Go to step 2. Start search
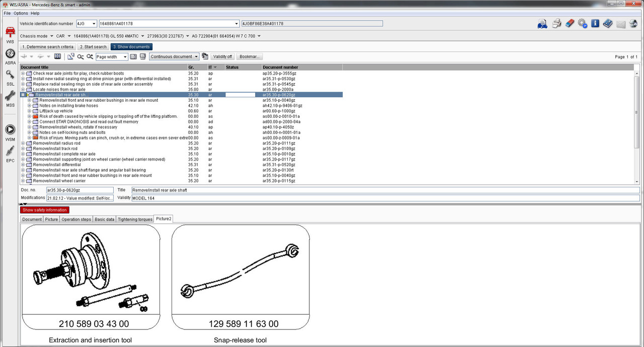The image size is (644, 347). tap(93, 47)
